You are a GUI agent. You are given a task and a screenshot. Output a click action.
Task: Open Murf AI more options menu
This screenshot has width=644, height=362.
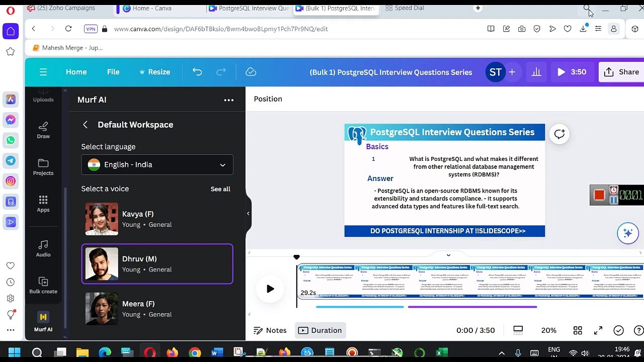pyautogui.click(x=229, y=100)
